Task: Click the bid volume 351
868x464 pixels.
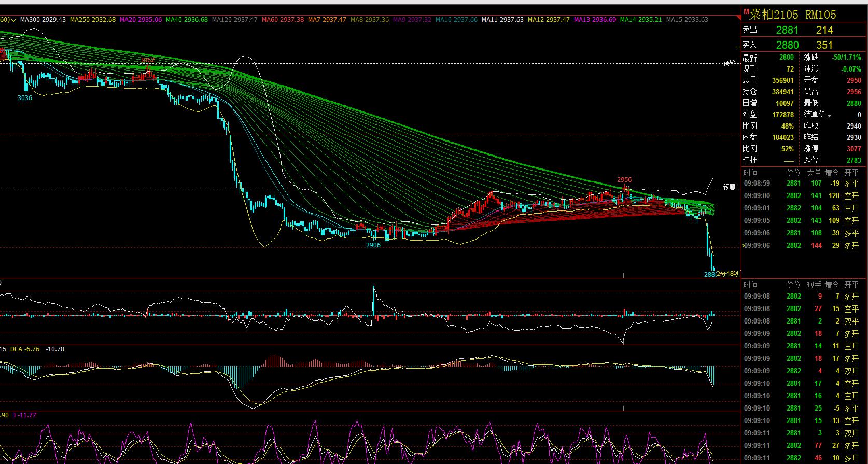Action: pyautogui.click(x=824, y=45)
